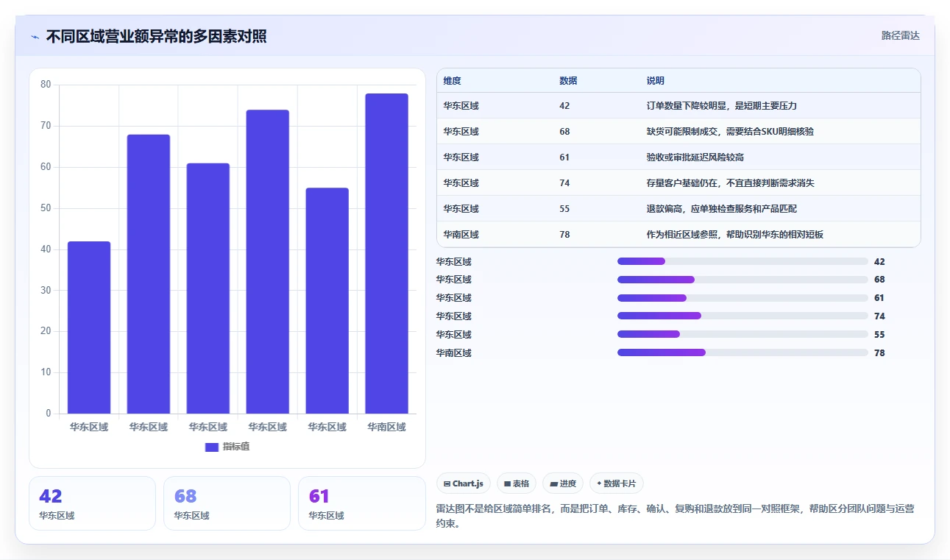Toggle the 指标值 legend color swatch
The image size is (950, 560).
pos(212,447)
